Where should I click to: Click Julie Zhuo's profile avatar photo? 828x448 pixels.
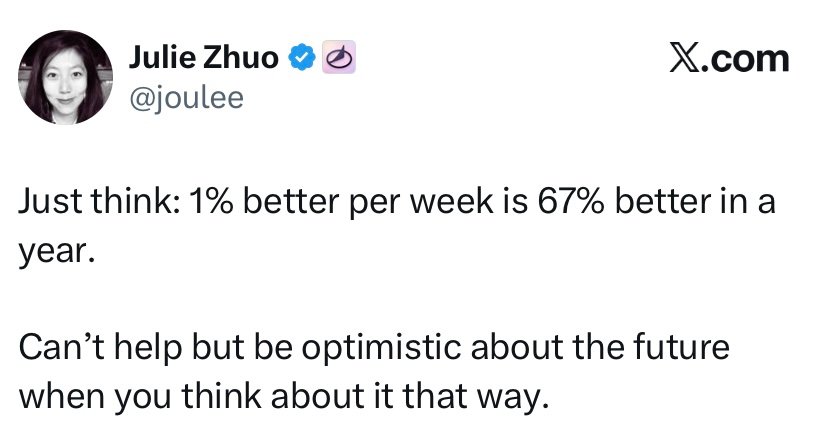(67, 75)
